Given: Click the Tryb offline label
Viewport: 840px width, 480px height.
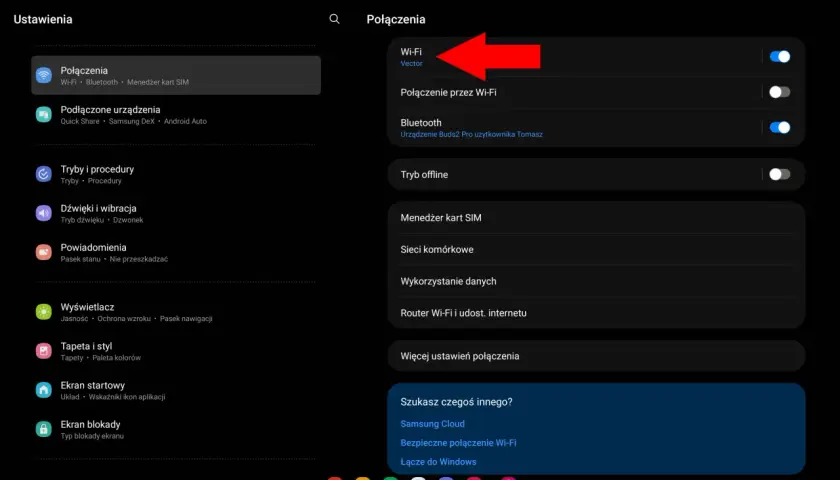Looking at the screenshot, I should (x=424, y=175).
